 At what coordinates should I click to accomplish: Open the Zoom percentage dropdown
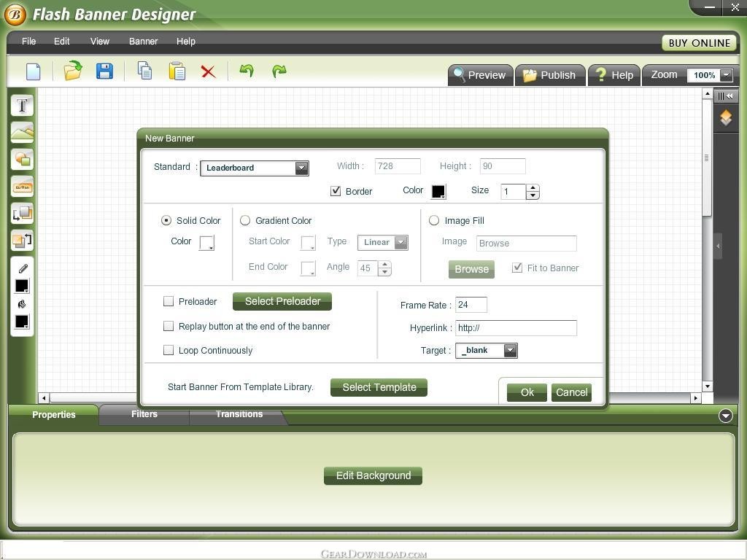(726, 75)
